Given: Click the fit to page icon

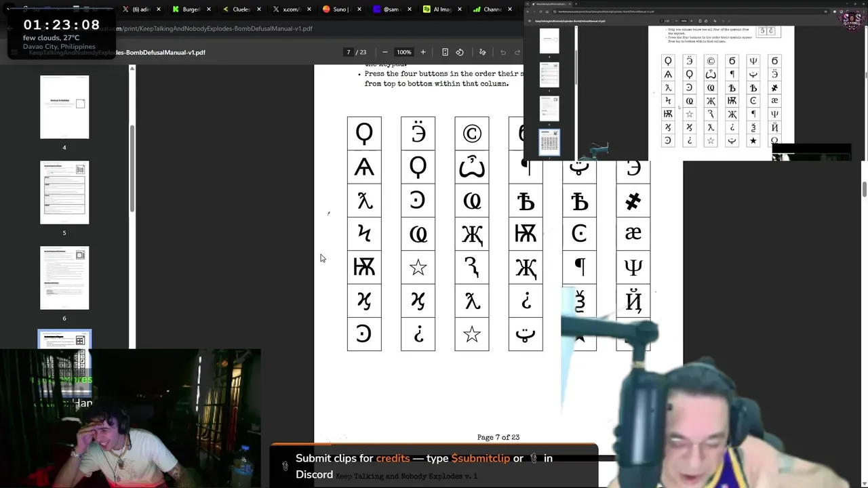Looking at the screenshot, I should click(x=445, y=52).
